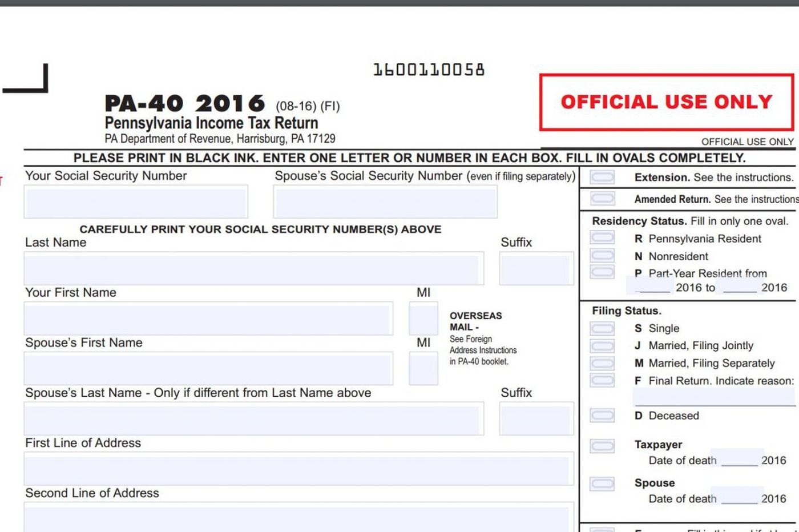Click the Suffix box beside Last Name
The image size is (799, 532).
[536, 269]
